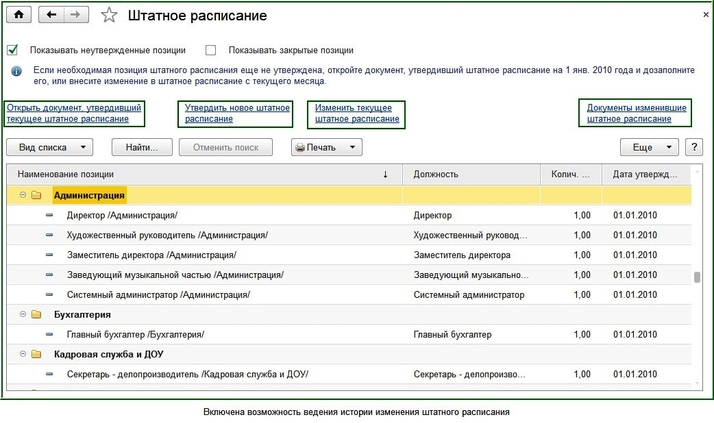Open the Печать dropdown menu

pos(326,147)
